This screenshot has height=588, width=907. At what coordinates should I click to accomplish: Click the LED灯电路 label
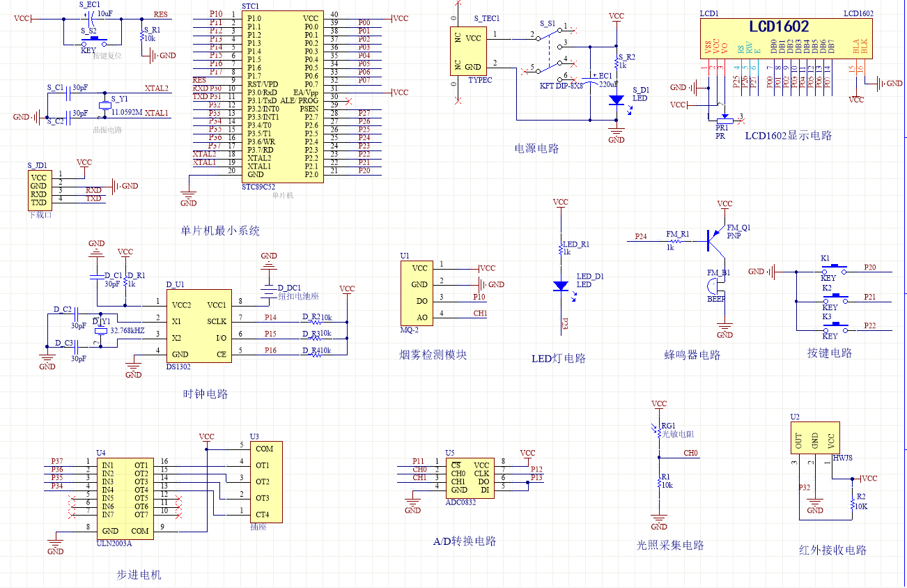[x=559, y=358]
